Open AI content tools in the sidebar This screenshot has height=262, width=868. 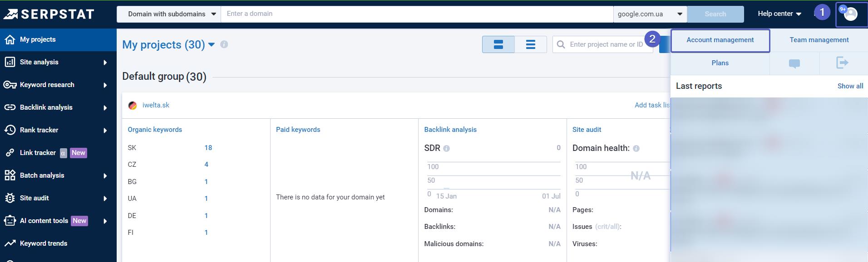click(x=58, y=221)
